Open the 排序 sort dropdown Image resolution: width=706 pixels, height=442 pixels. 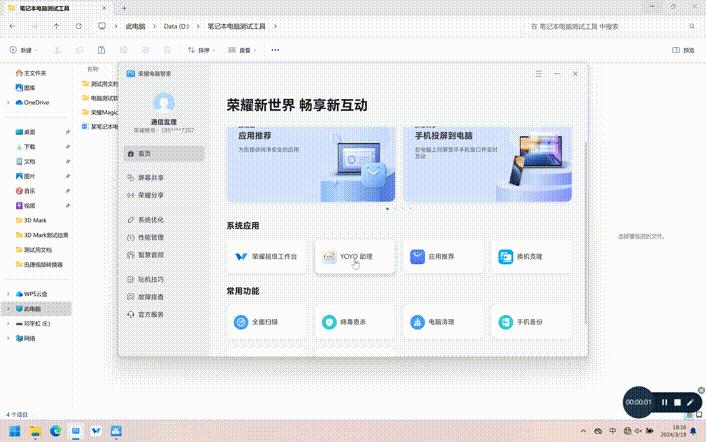click(201, 50)
